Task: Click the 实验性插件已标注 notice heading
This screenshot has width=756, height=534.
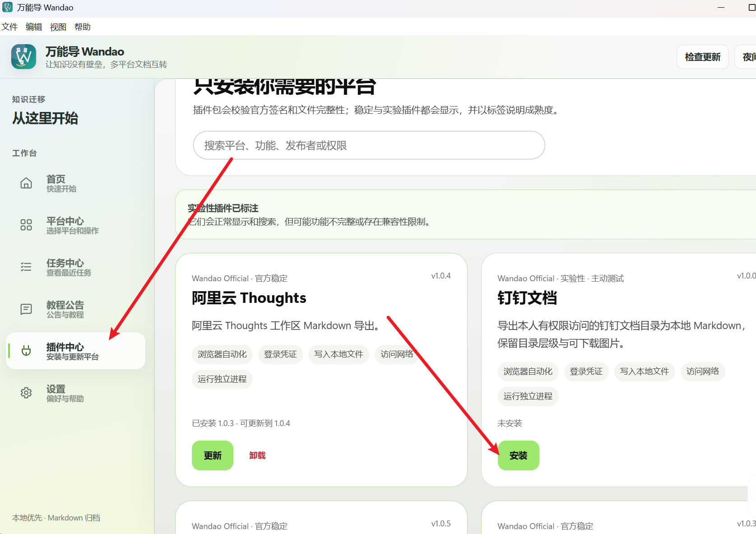Action: [x=223, y=208]
